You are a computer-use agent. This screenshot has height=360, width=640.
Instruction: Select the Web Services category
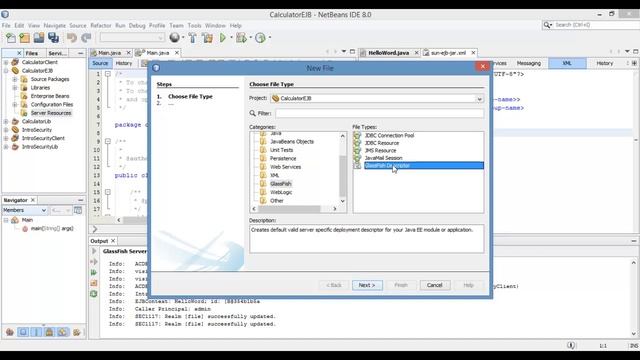click(285, 167)
